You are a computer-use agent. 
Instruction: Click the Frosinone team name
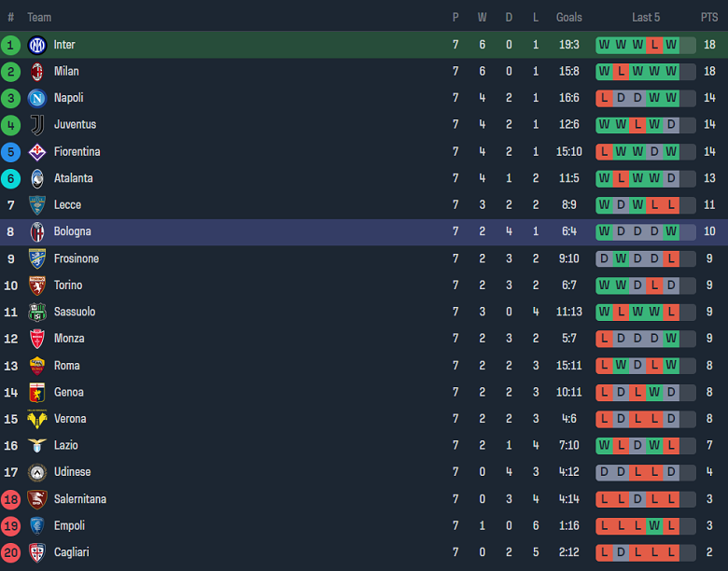pos(77,258)
